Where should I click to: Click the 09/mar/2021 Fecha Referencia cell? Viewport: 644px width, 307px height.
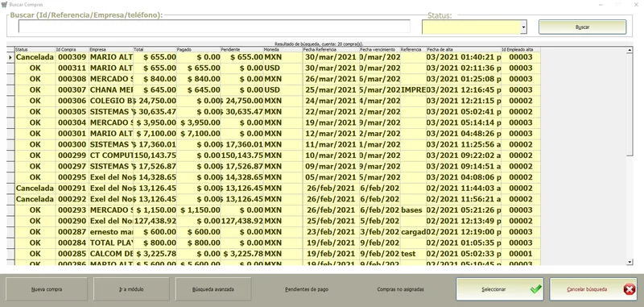(x=331, y=166)
